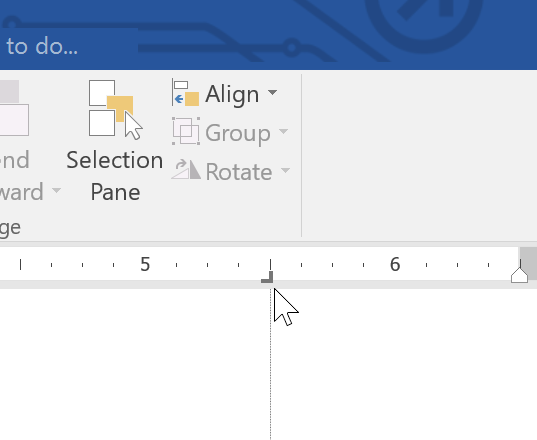
Task: Open the Selection Pane via its icon
Action: coord(115,110)
